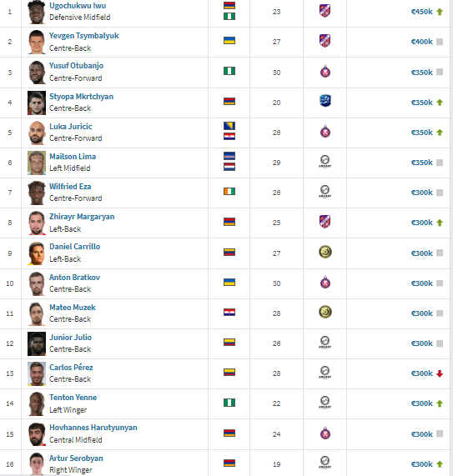
Task: Click club crest in Ugochukwu Iwu's row
Action: coord(325,11)
